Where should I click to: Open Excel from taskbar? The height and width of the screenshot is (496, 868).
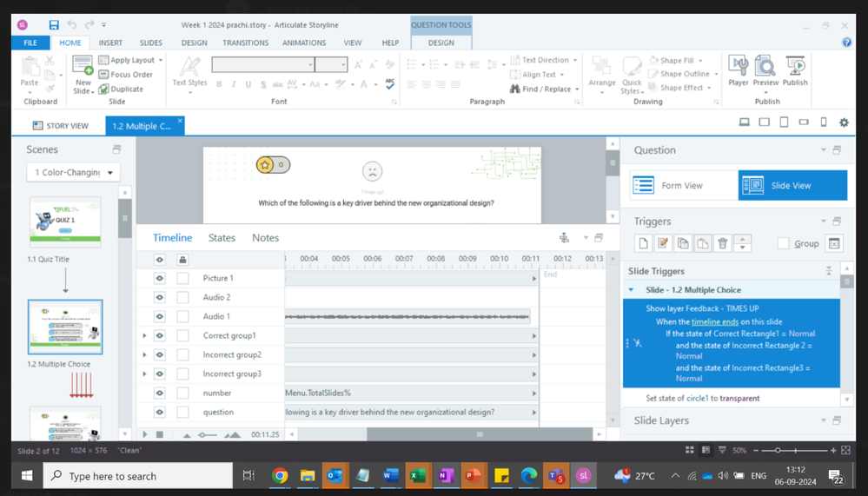point(417,475)
